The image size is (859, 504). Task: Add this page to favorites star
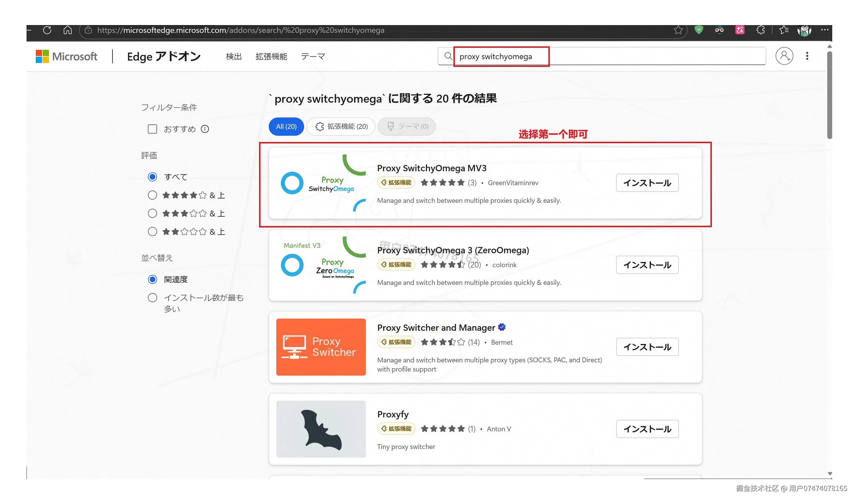[678, 30]
